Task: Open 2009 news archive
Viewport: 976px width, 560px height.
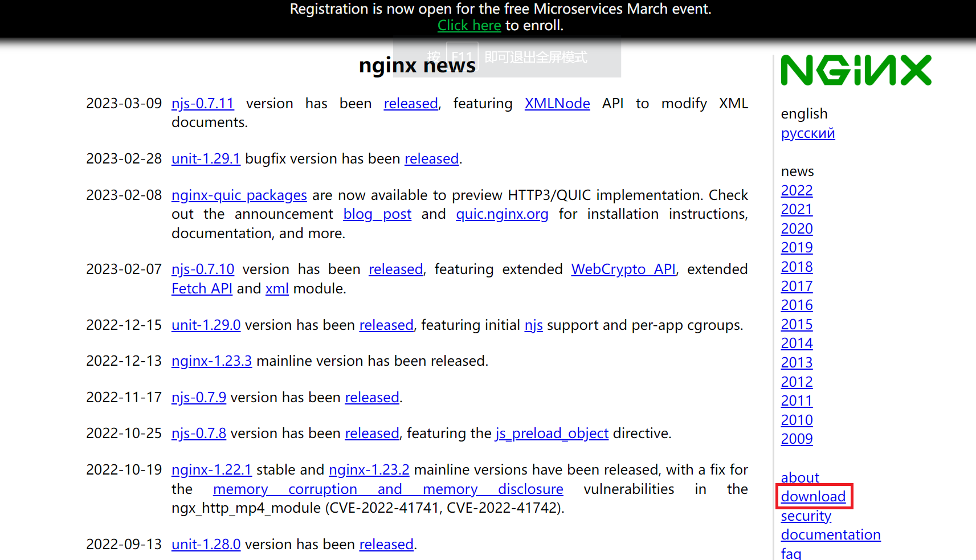Action: (x=797, y=439)
